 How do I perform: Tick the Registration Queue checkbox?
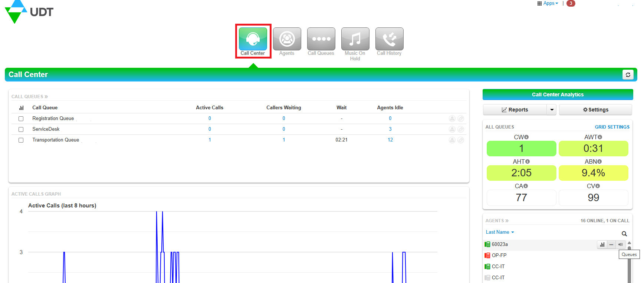point(21,119)
